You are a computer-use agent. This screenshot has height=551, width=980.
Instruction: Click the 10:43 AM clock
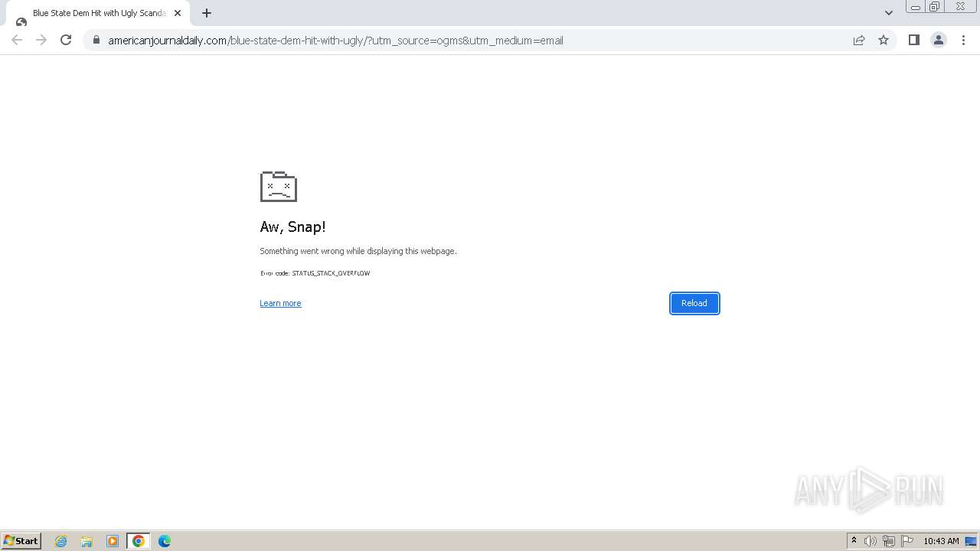pos(941,541)
